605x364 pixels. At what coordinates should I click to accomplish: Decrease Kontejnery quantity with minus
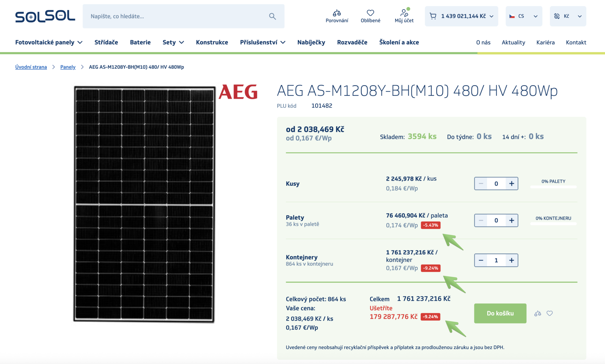point(481,261)
